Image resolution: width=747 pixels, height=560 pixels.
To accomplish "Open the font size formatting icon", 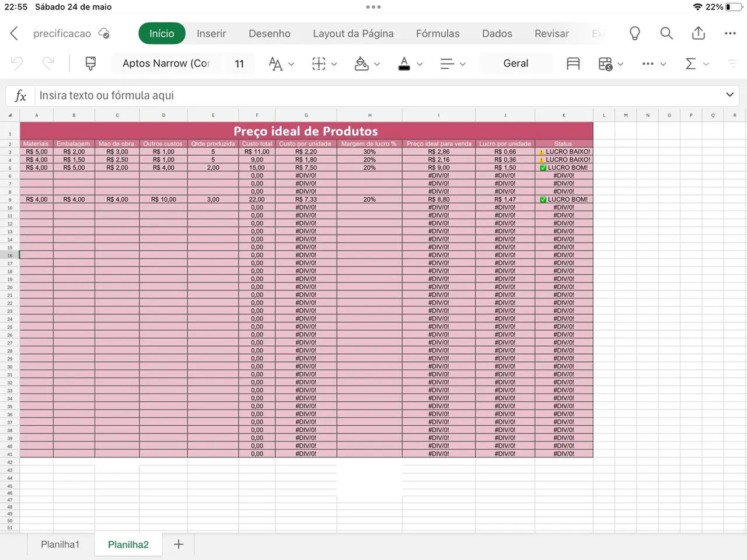I will [275, 64].
